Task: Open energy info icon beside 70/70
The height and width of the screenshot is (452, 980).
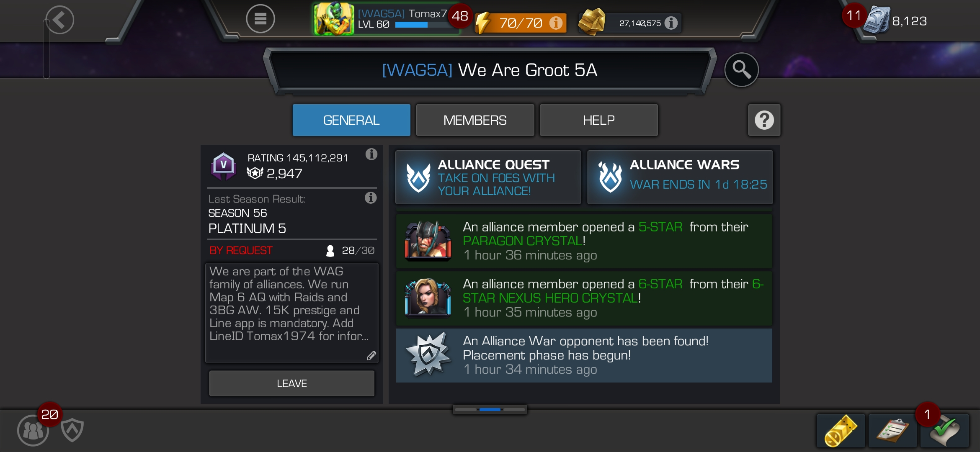Action: point(556,23)
